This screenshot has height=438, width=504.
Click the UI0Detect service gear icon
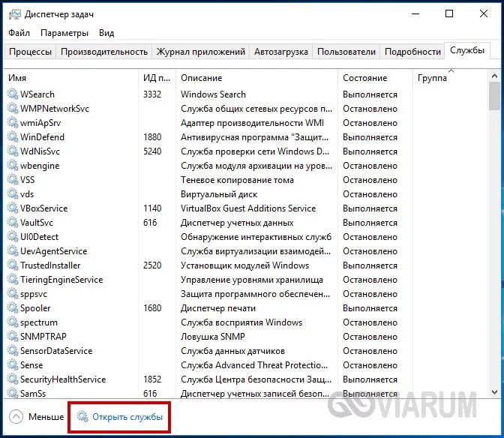[x=13, y=236]
